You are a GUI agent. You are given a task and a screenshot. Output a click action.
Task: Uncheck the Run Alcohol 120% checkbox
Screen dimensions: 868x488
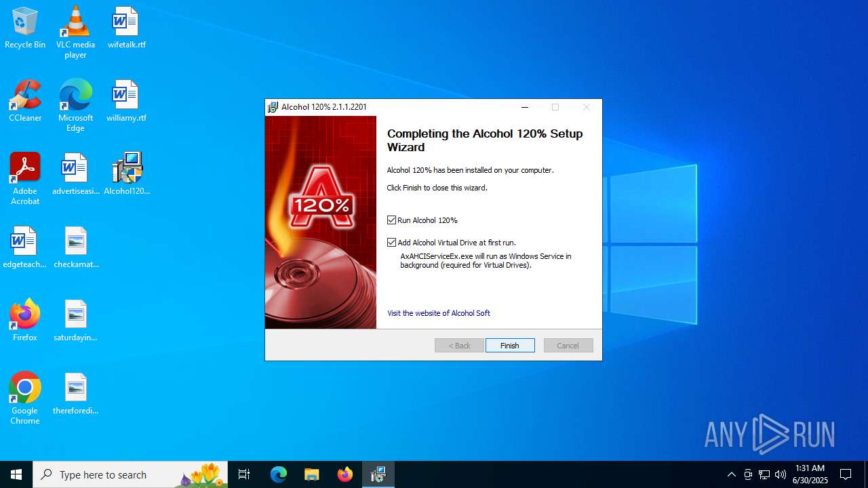click(391, 220)
